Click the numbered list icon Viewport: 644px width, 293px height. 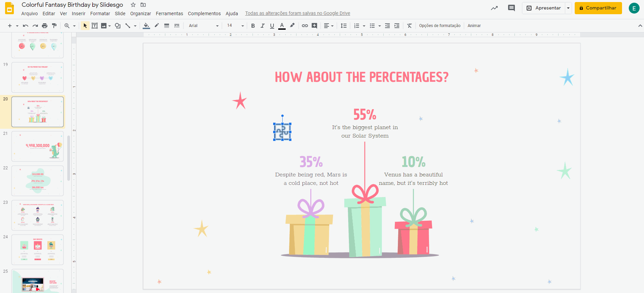coord(357,26)
